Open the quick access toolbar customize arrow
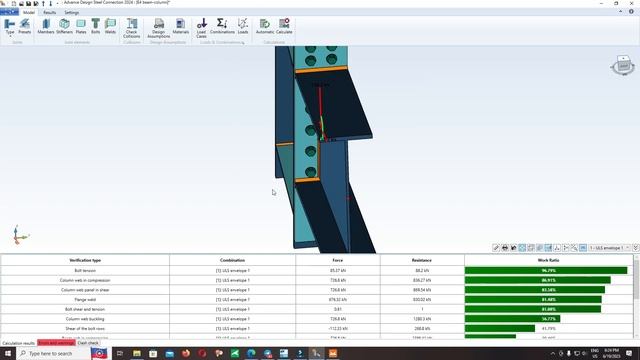The width and height of the screenshot is (640, 360). coord(57,3)
